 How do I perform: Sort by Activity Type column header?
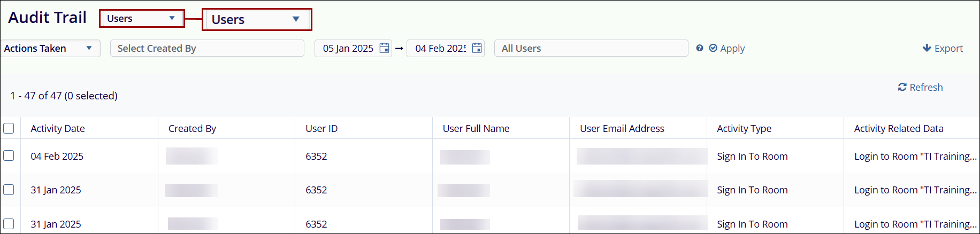[744, 129]
